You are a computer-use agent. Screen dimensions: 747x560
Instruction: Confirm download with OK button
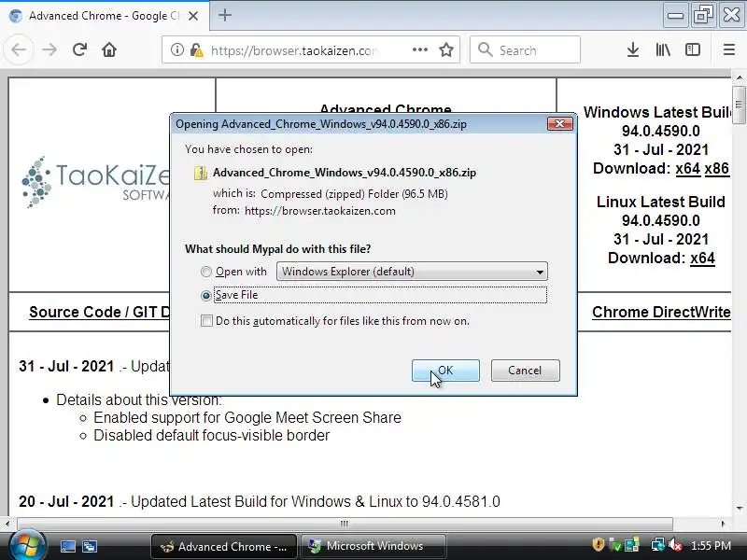445,371
